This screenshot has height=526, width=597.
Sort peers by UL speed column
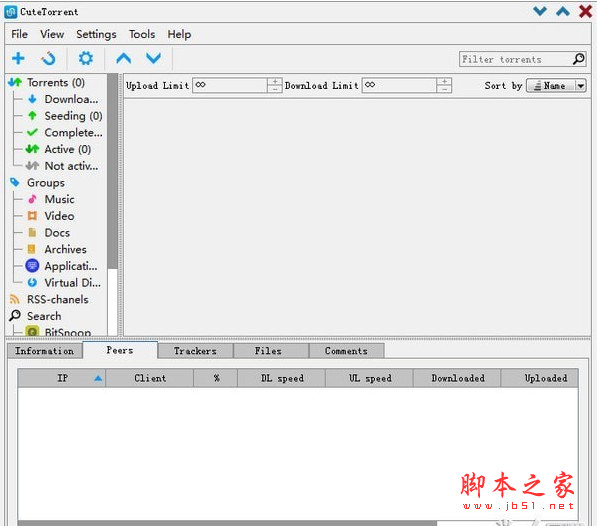click(x=370, y=378)
